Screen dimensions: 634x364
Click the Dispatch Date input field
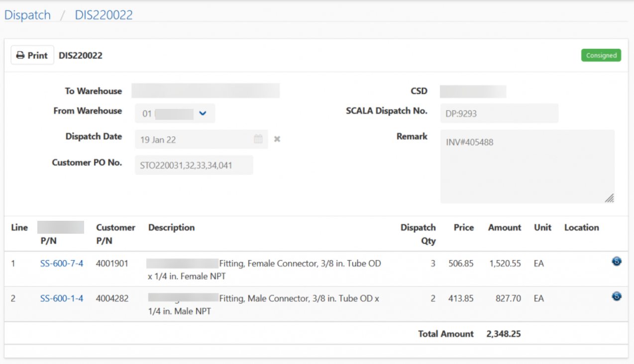194,139
